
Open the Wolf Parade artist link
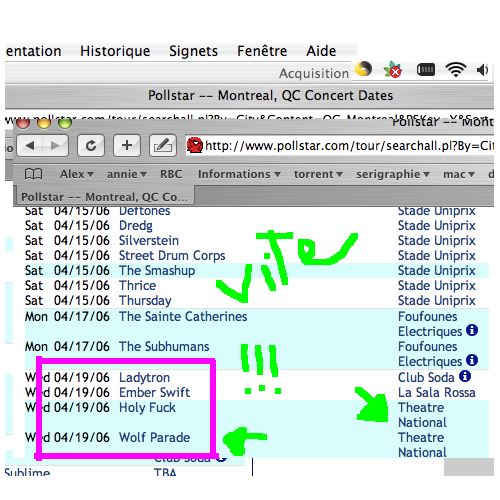(x=154, y=437)
